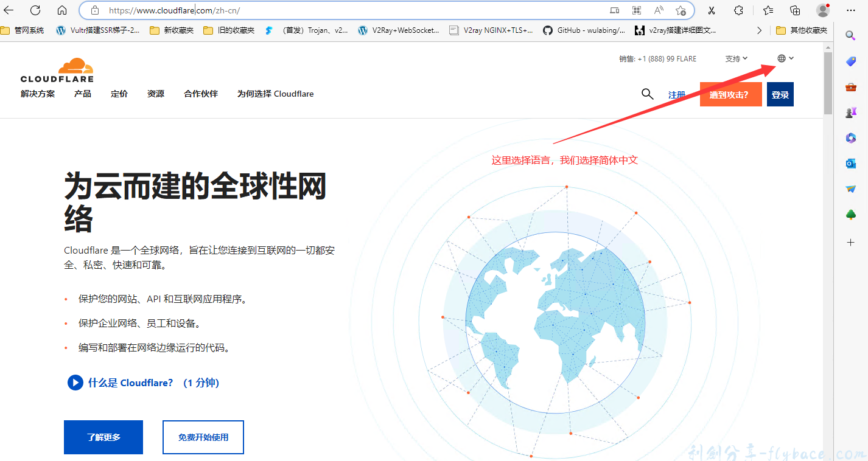This screenshot has height=461, width=868.
Task: Open the Extensions puzzle icon
Action: tap(738, 10)
